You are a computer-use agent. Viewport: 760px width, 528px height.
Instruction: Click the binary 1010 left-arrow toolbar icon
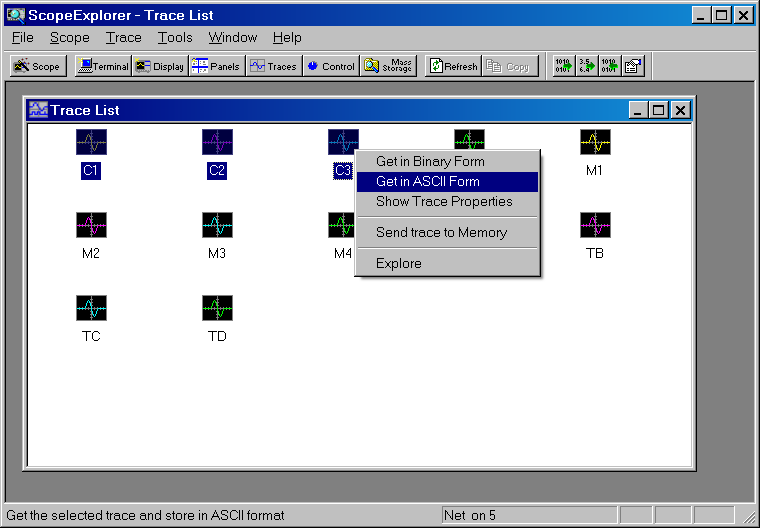610,66
